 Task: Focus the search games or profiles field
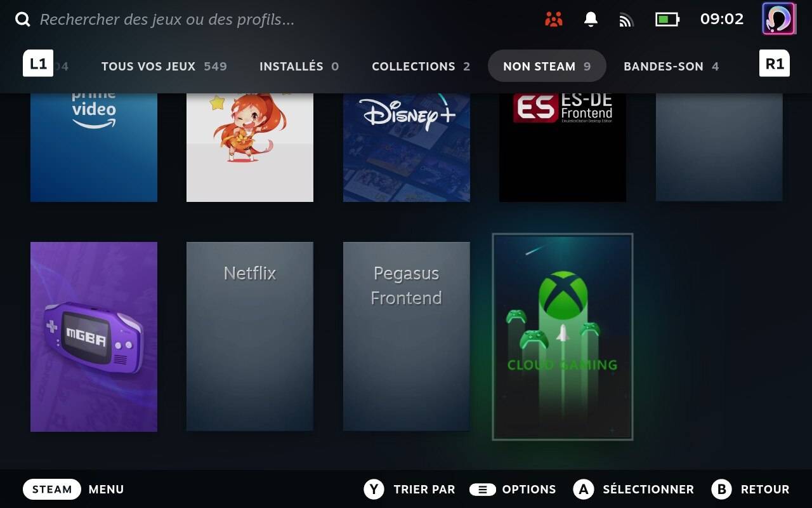coord(167,20)
